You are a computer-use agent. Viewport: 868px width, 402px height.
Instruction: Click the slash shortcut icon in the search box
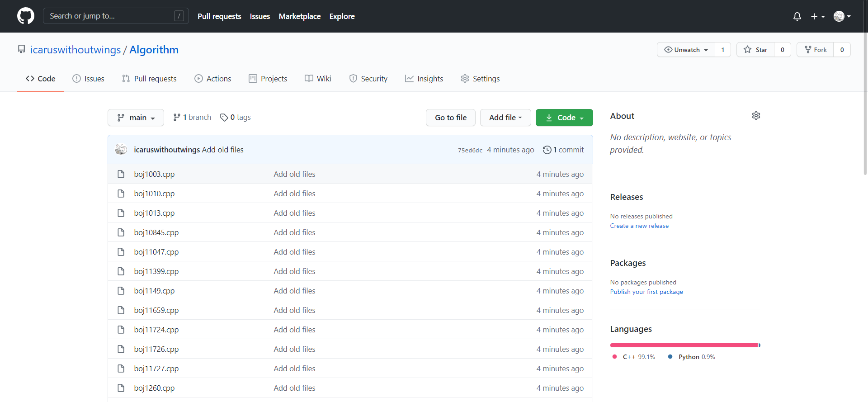pos(179,16)
